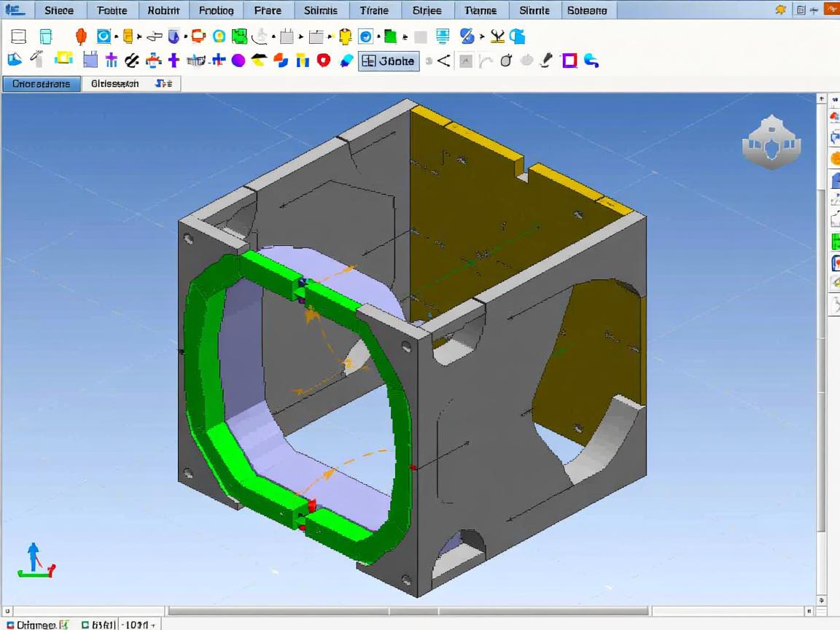Open the -1001 dropdown in status bar
This screenshot has height=630, width=840.
coord(139,625)
